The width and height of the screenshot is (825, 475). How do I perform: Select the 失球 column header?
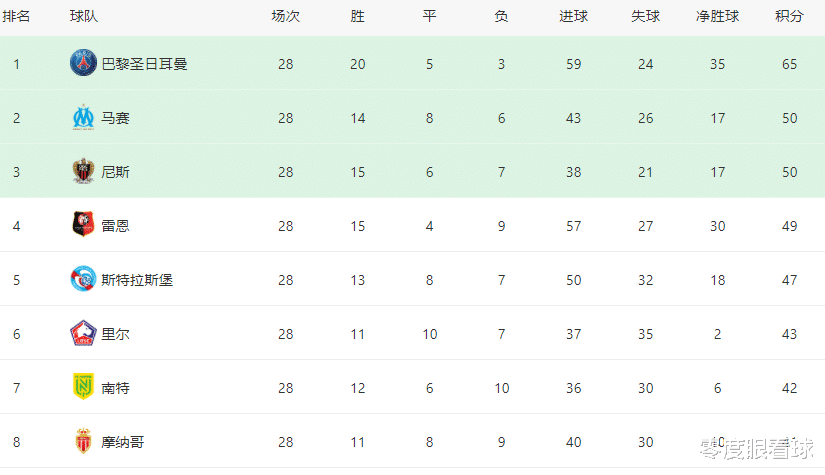tap(646, 16)
